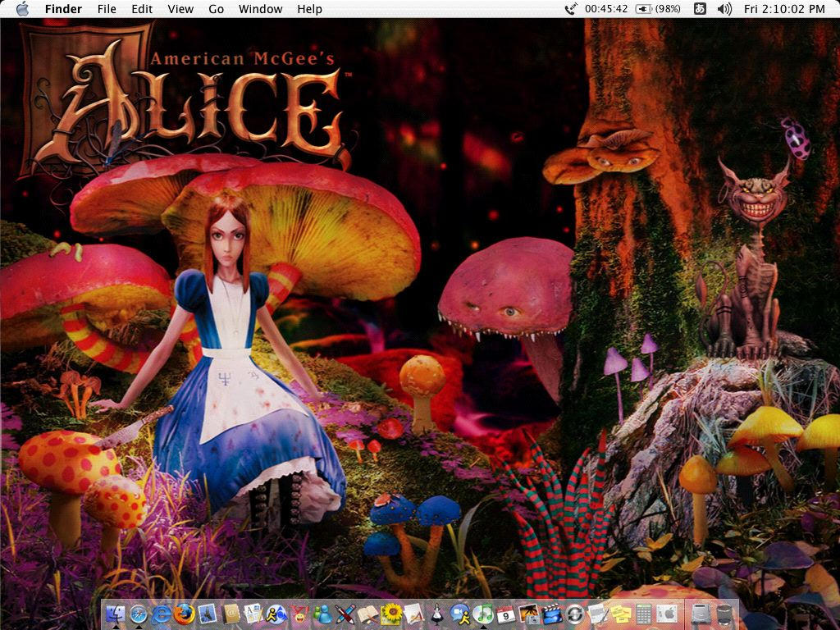Open the hard drive icon in dock
Image resolution: width=840 pixels, height=630 pixels.
click(x=701, y=614)
